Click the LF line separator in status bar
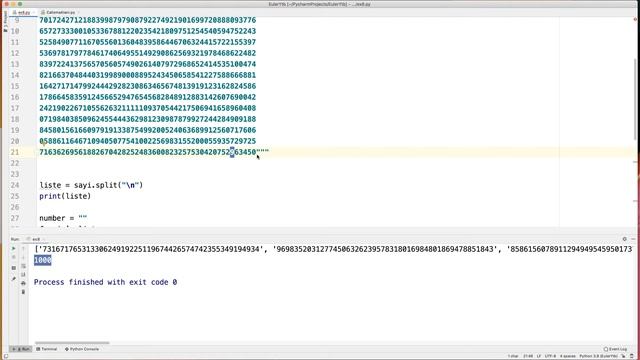 pyautogui.click(x=539, y=356)
